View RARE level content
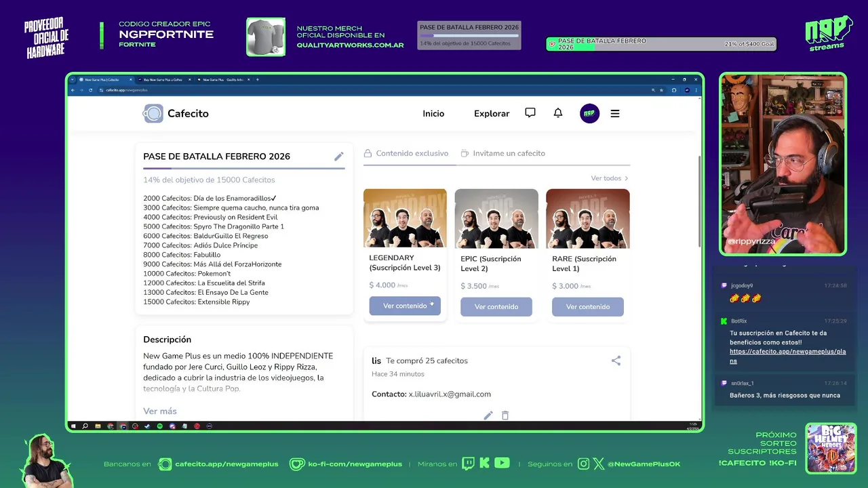The width and height of the screenshot is (868, 488). [588, 306]
